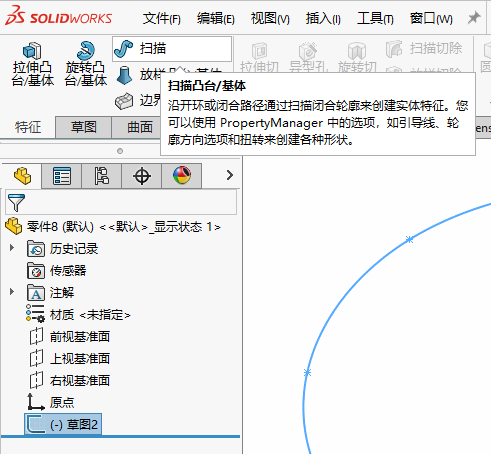Open the 视图(V) menu
491x454 pixels.
pyautogui.click(x=270, y=18)
